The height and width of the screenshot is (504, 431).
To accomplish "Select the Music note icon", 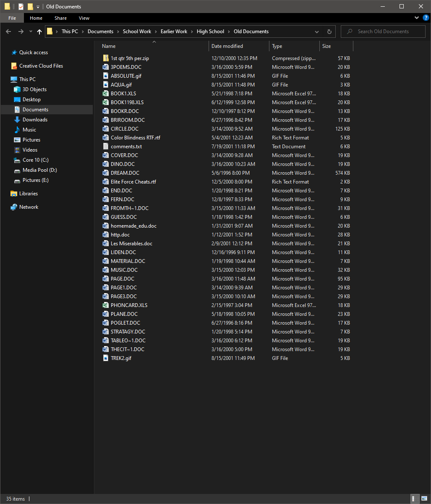I will click(17, 130).
